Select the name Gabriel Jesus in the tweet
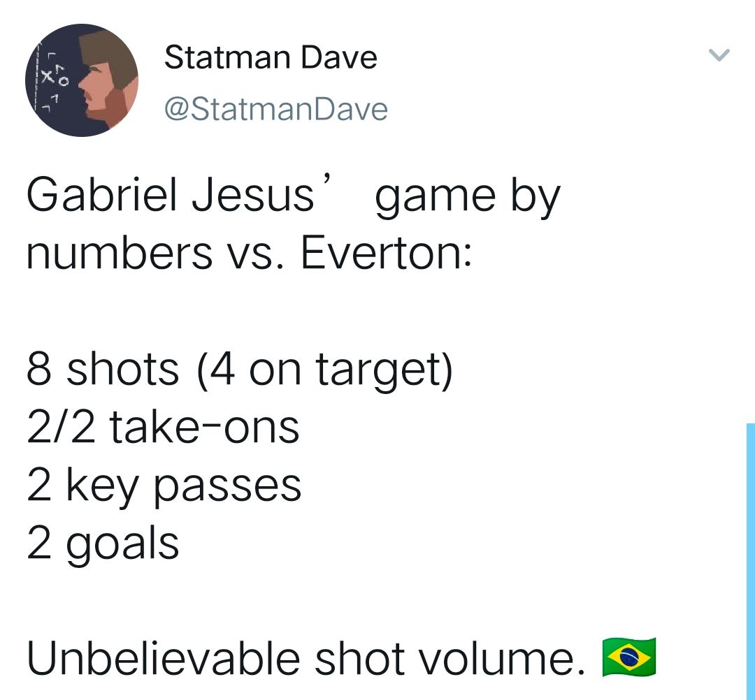The height and width of the screenshot is (700, 755). [170, 196]
